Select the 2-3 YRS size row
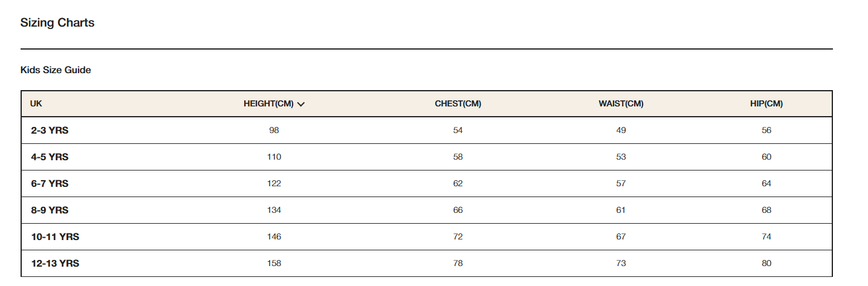Screen dimensions: 868x286 tap(427, 131)
